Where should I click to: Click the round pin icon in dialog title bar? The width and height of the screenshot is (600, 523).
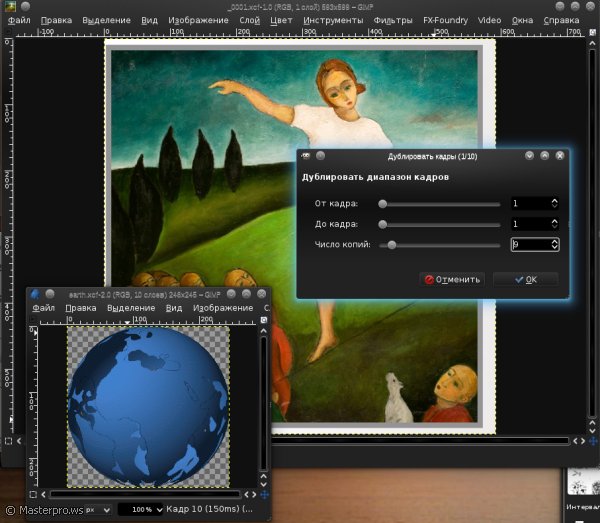(321, 156)
